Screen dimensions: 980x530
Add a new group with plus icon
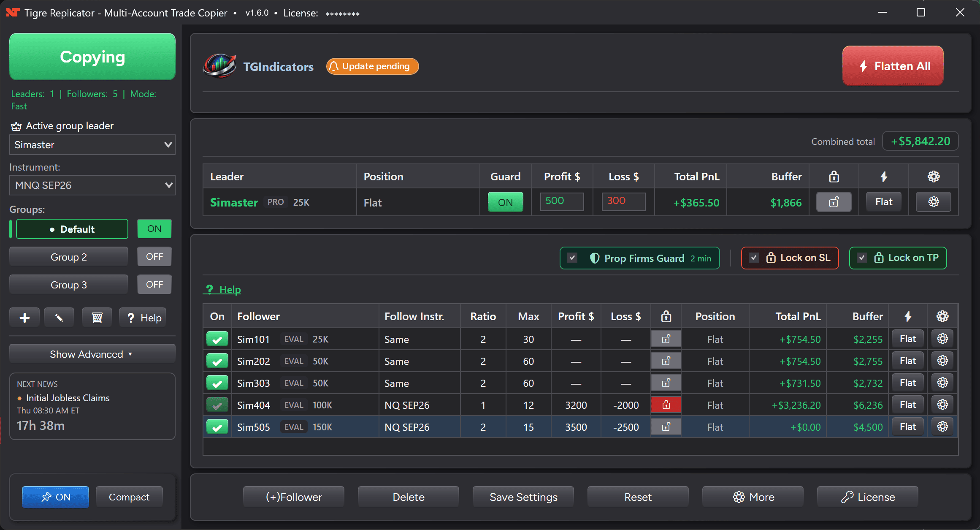(24, 318)
